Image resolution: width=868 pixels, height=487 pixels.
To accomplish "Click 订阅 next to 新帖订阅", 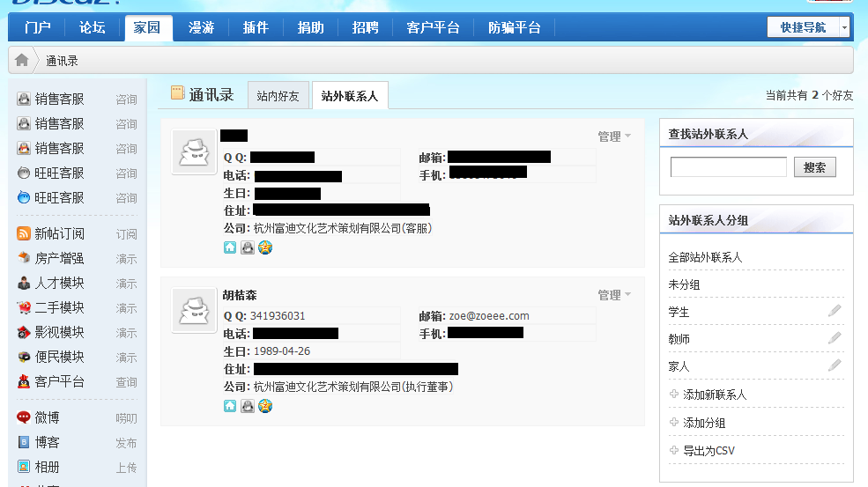I will [126, 234].
